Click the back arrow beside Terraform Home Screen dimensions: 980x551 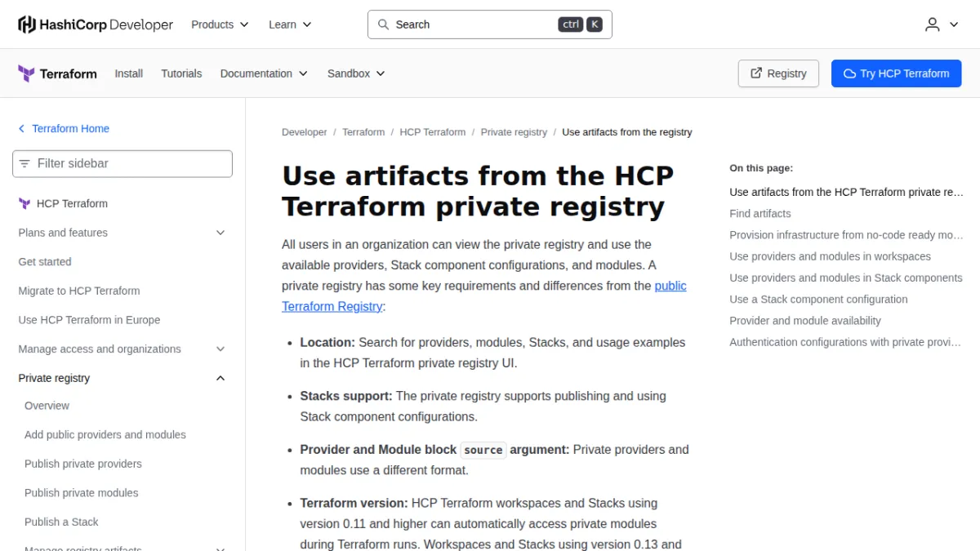pos(21,129)
